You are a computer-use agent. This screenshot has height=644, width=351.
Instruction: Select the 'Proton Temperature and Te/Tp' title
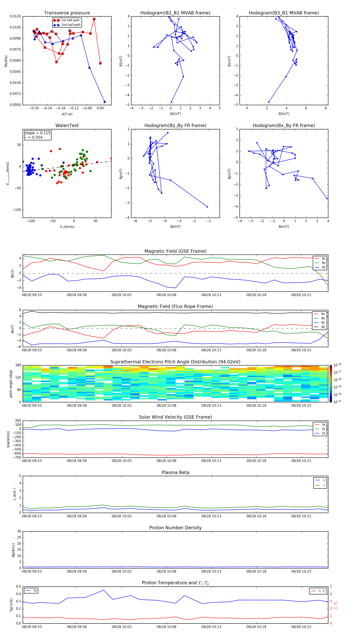175,583
